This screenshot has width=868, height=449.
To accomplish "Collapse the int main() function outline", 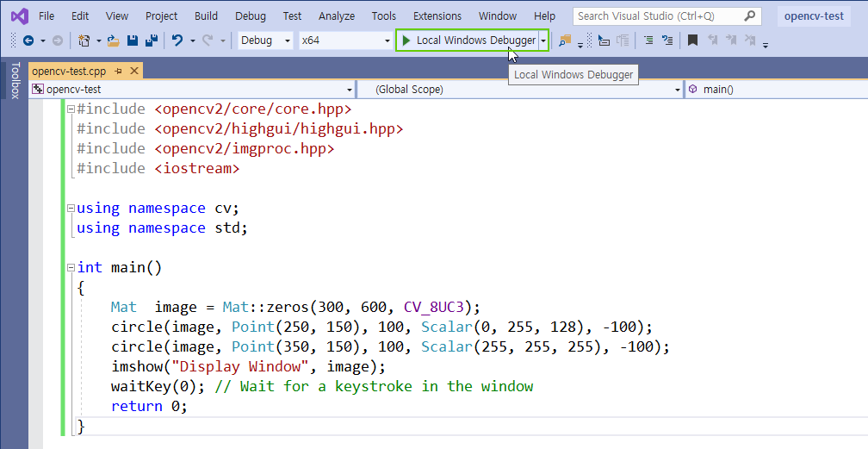I will (71, 268).
